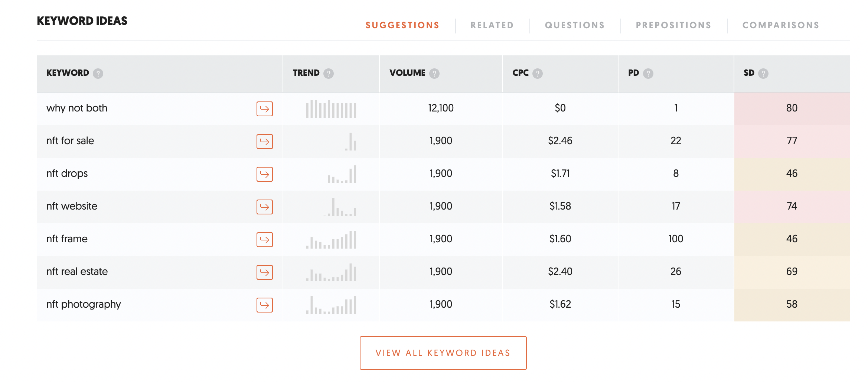Click View All Keyword Ideas button

(x=443, y=353)
